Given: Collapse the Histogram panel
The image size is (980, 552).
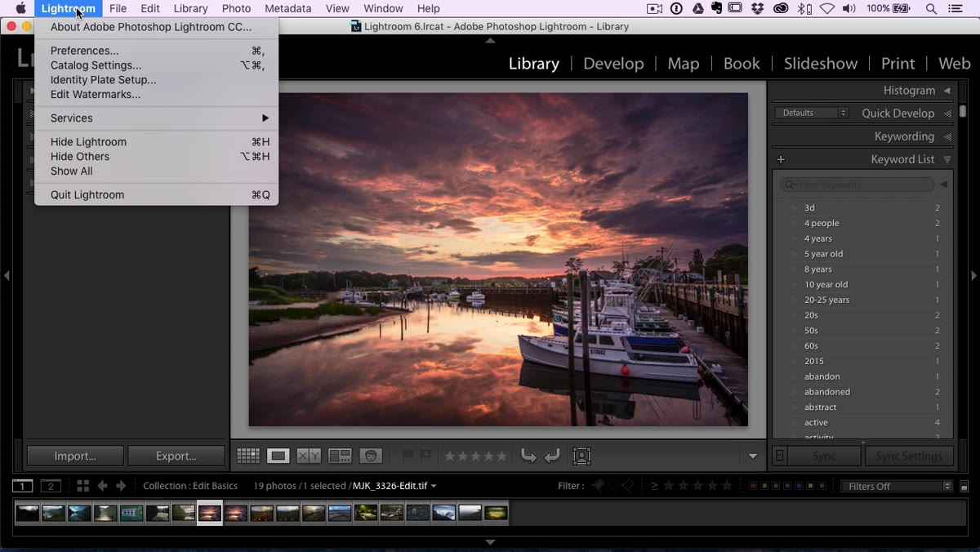Looking at the screenshot, I should [947, 91].
